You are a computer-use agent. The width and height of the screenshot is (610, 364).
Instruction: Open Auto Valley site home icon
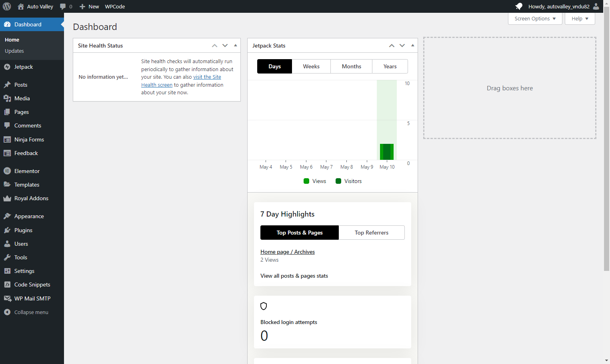point(21,6)
